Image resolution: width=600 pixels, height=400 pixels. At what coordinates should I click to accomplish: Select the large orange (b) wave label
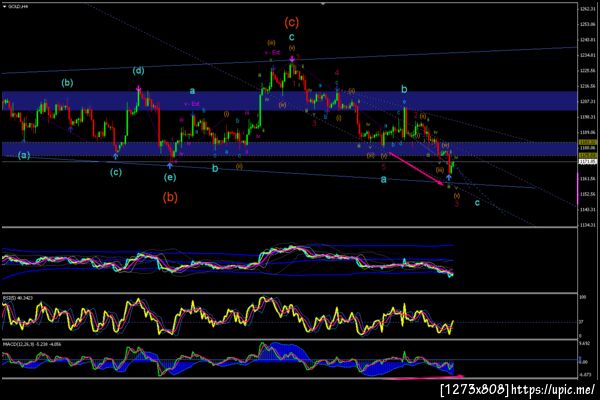170,197
